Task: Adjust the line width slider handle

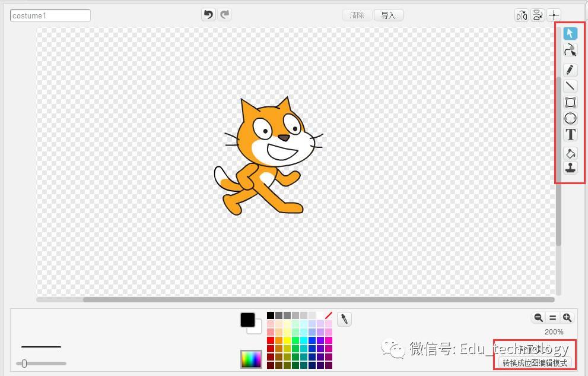Action: 24,364
